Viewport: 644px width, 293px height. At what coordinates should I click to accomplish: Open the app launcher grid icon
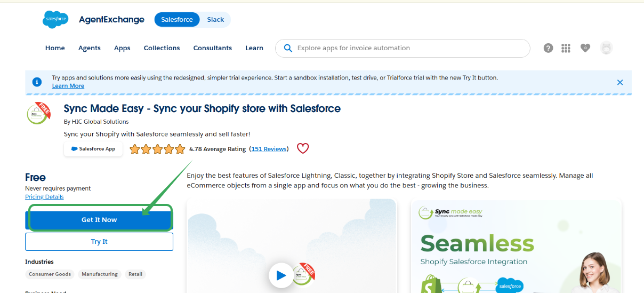(566, 48)
